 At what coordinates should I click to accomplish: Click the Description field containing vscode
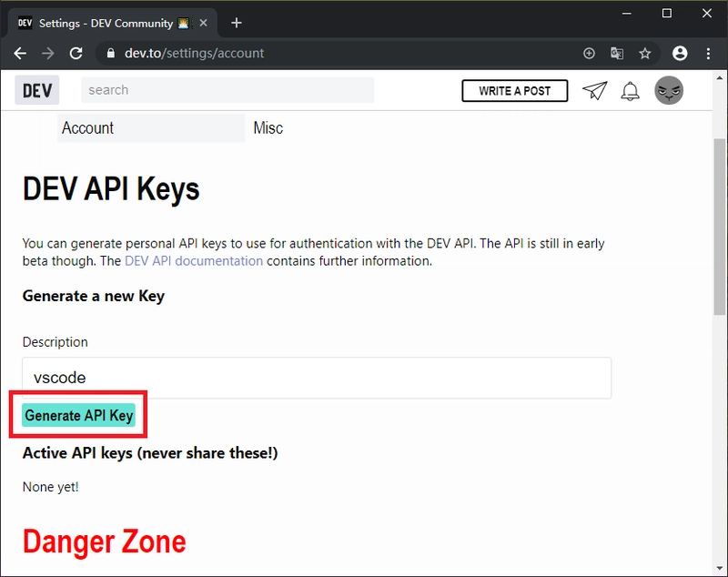[317, 378]
